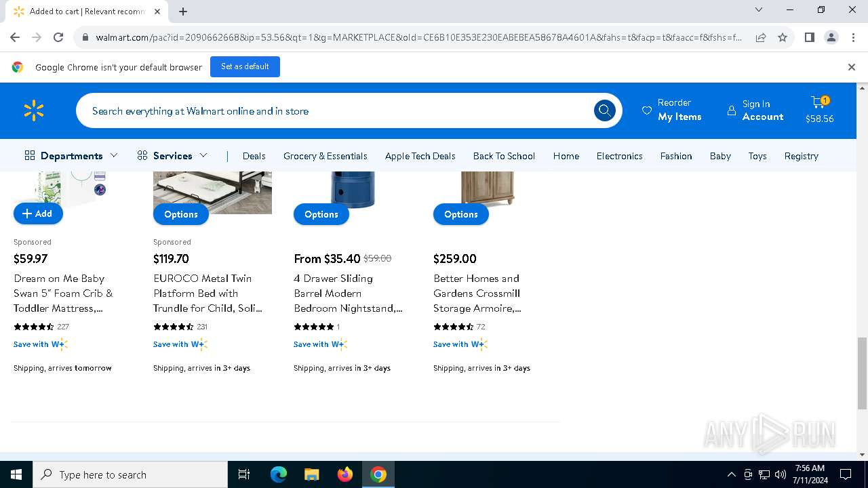This screenshot has height=488, width=868.
Task: Click the Reorder My Items heart icon
Action: point(647,110)
